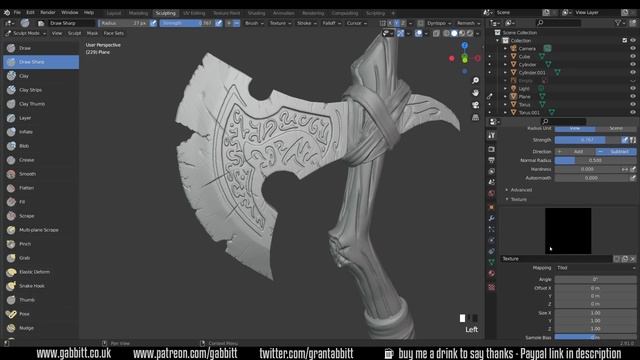
Task: Open the Sculpt Mode dropdown
Action: pyautogui.click(x=25, y=33)
